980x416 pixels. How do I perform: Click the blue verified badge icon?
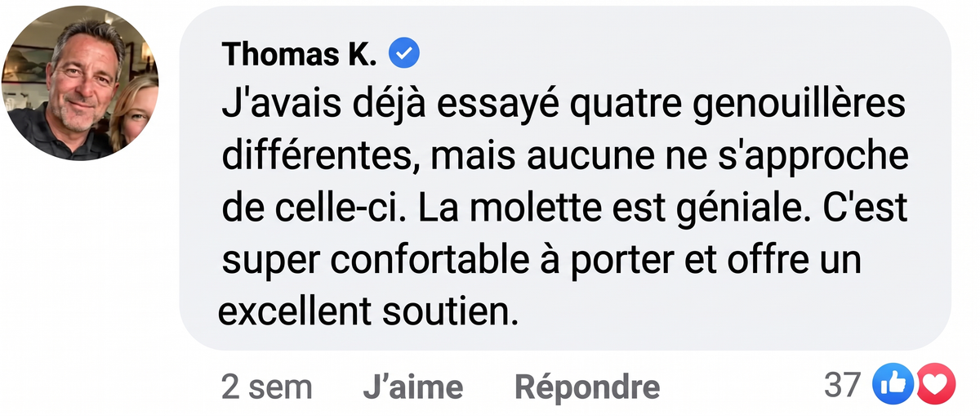[404, 54]
